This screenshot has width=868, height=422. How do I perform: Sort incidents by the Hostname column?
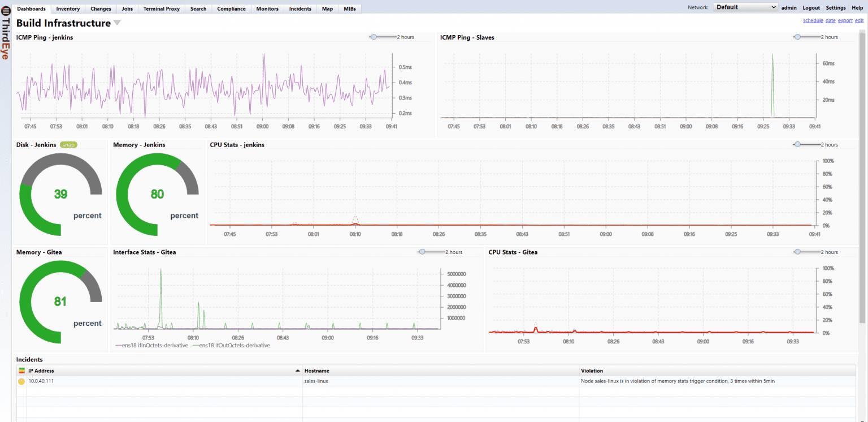tap(441, 371)
